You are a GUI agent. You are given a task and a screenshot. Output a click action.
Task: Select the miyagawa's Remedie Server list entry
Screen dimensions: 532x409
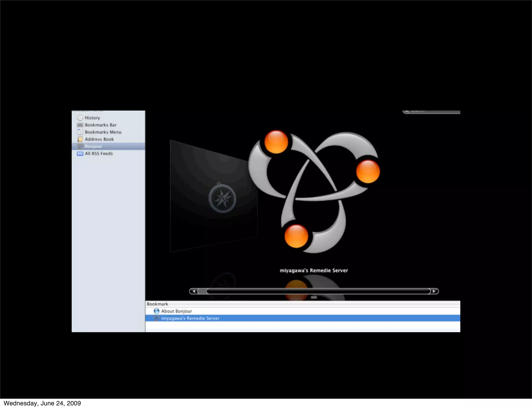pyautogui.click(x=190, y=318)
